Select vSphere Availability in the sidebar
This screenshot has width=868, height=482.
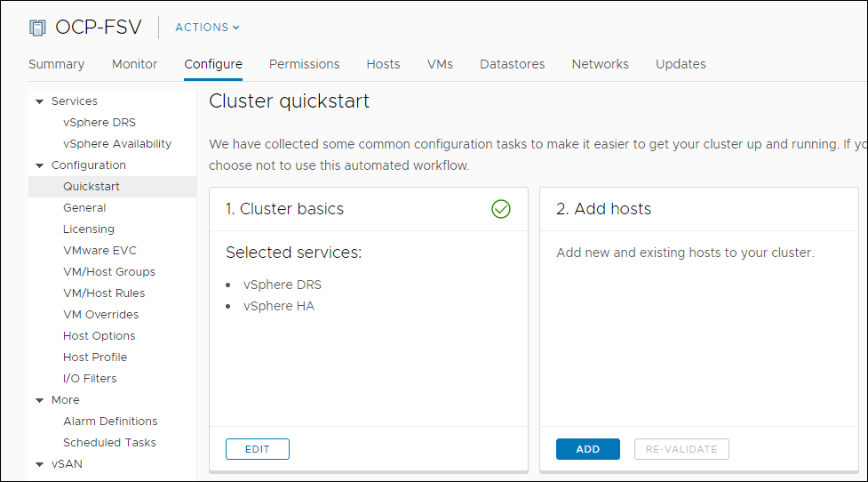[117, 144]
